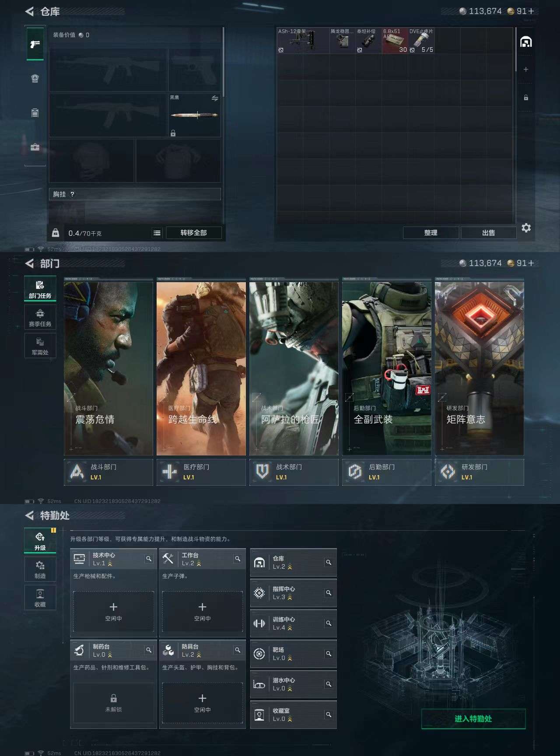
Task: Switch to the 赛季任务 tab
Action: tap(40, 317)
